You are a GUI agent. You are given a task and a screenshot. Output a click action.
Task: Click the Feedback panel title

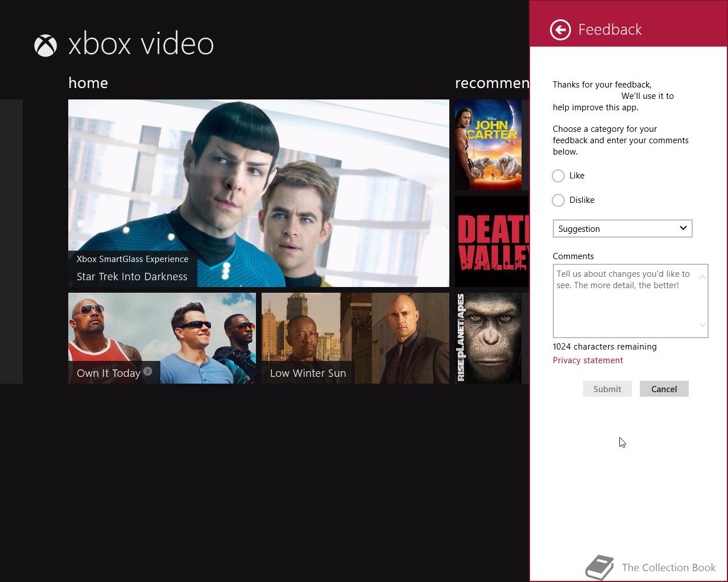610,30
